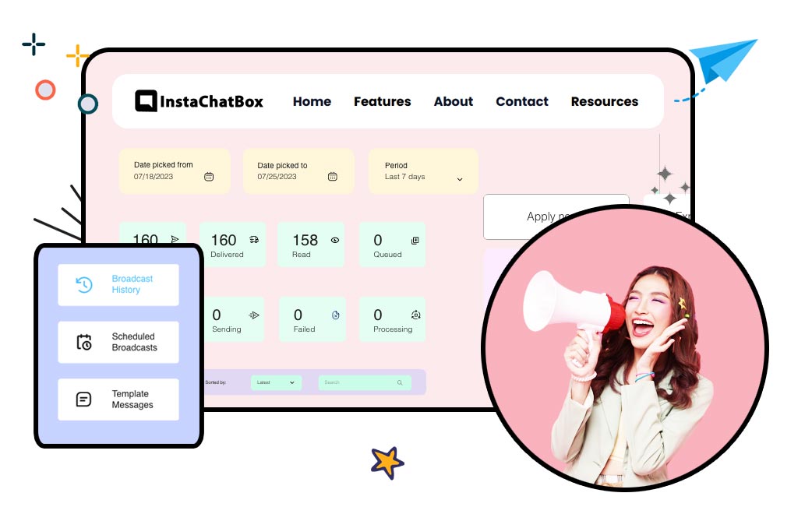Screen dimensions: 812x514
Task: Select the Contact nav link
Action: 522,101
